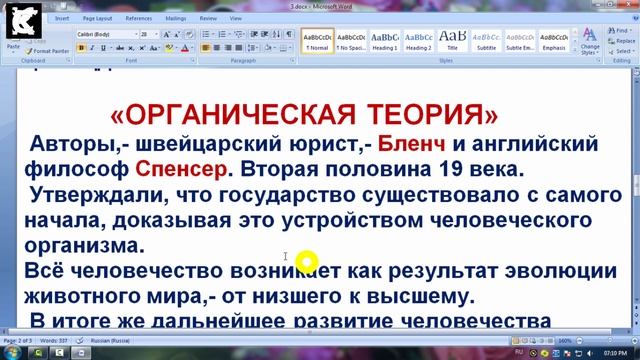Select Justify alignment
Screen dimensions: 640x360
click(239, 48)
